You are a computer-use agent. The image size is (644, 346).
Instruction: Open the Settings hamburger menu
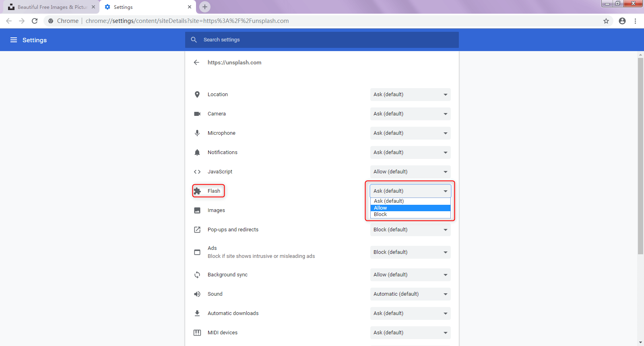[x=14, y=40]
